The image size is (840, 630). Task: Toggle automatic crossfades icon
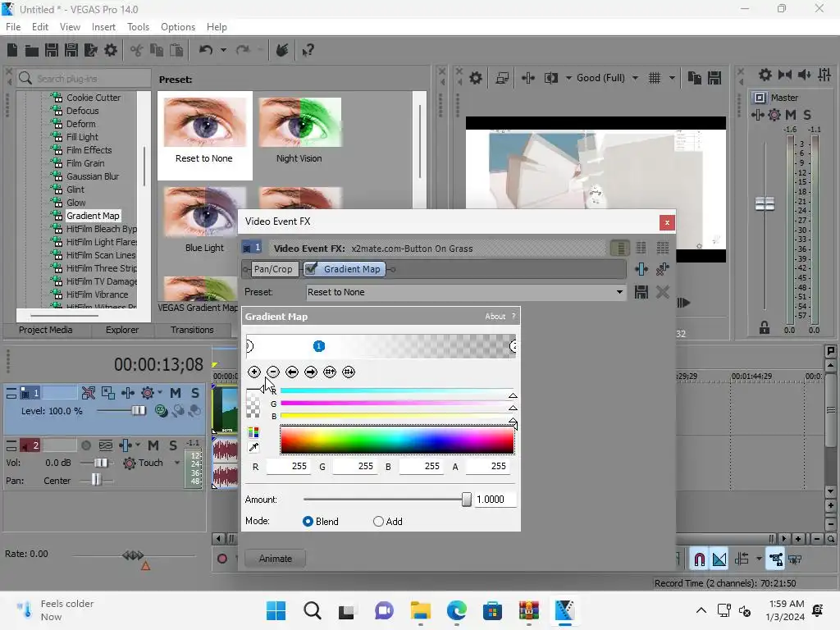tap(719, 559)
